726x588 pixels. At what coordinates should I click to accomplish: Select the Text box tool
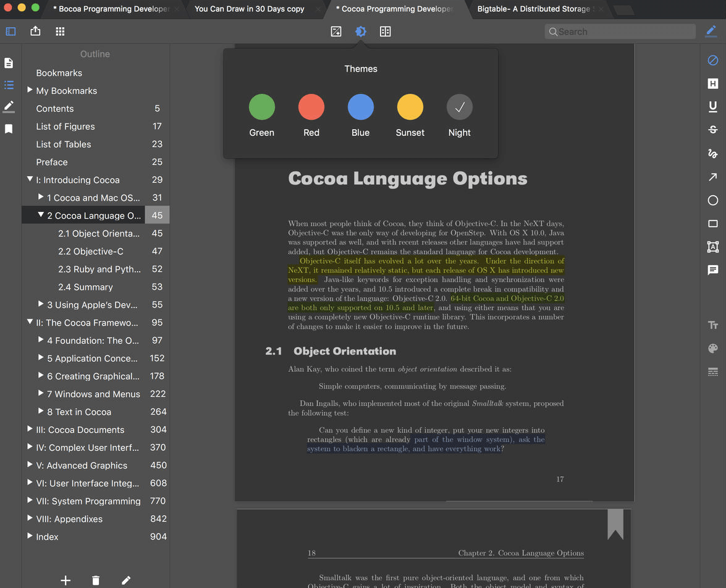tap(713, 247)
